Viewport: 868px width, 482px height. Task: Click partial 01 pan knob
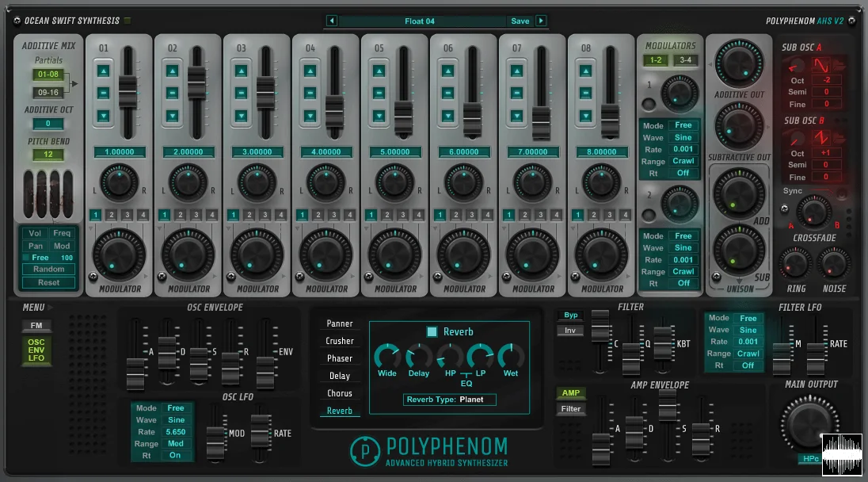pos(119,183)
